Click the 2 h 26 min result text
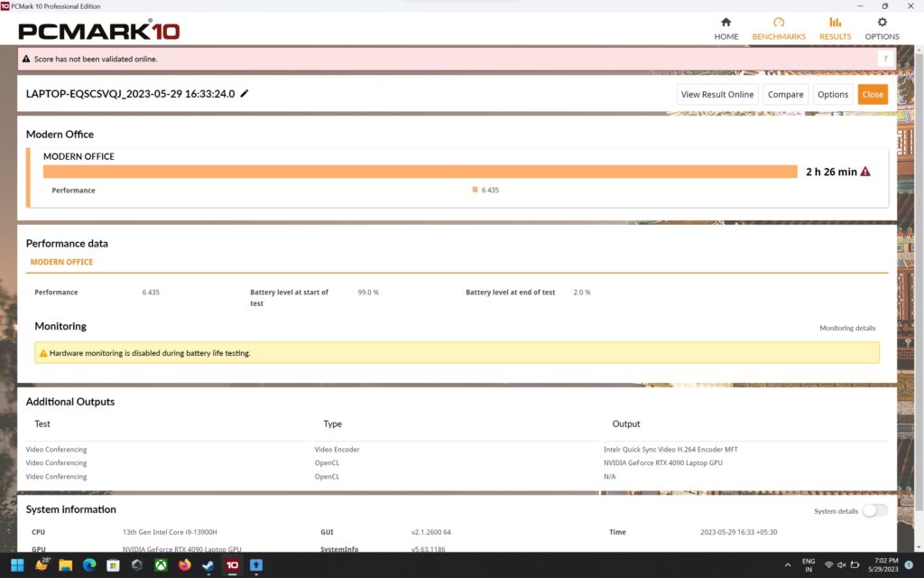Image resolution: width=924 pixels, height=578 pixels. click(x=831, y=172)
